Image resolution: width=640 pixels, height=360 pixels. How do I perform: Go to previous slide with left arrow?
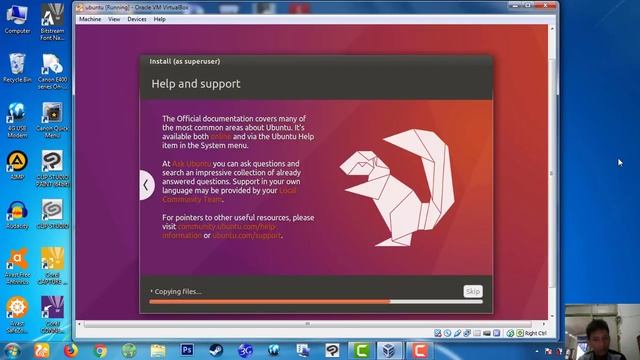146,185
